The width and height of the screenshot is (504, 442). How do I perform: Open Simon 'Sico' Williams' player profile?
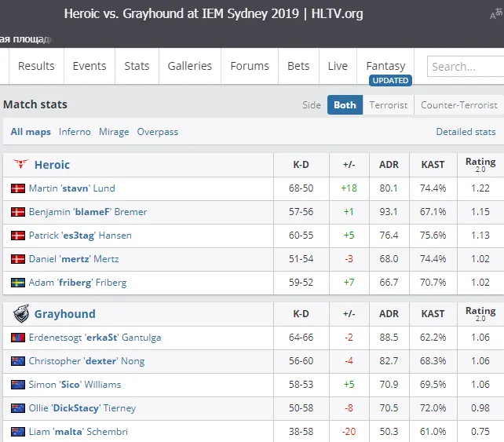tap(75, 385)
